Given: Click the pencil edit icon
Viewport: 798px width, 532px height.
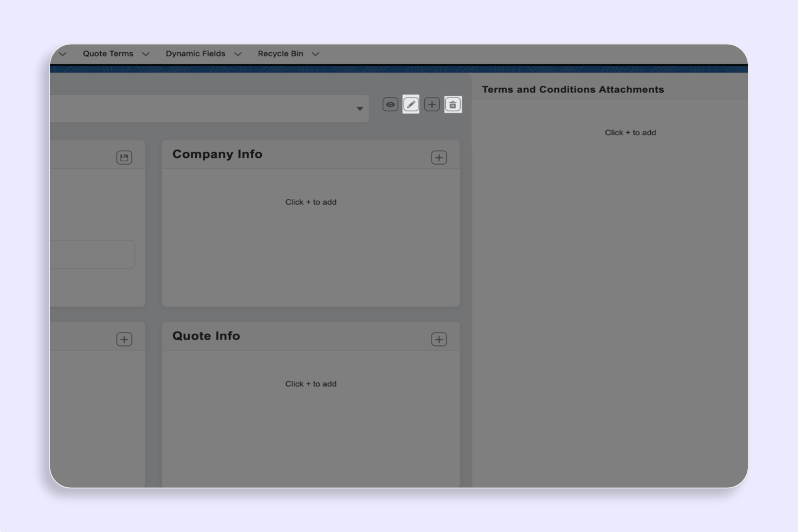Looking at the screenshot, I should (411, 104).
